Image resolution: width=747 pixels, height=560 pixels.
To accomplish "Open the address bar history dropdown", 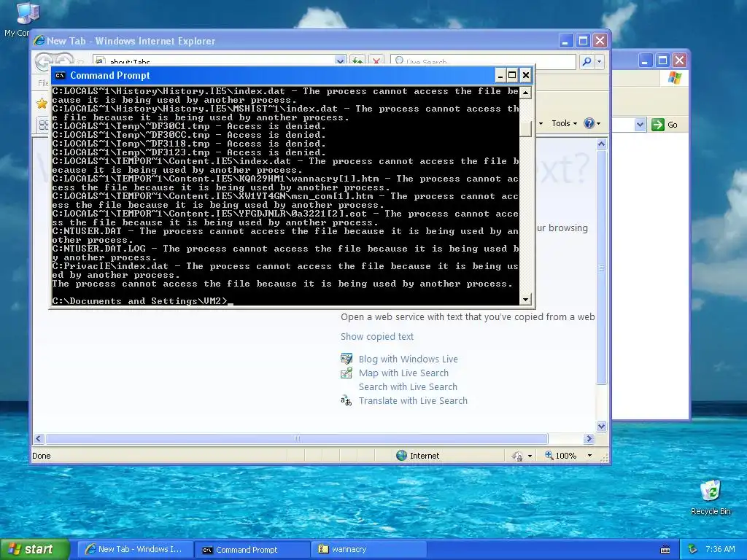I will (340, 61).
